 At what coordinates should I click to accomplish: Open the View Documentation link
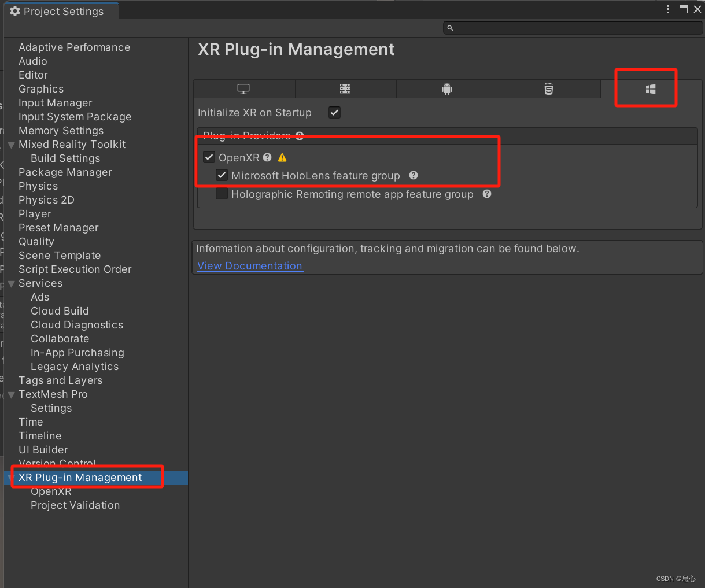(250, 265)
